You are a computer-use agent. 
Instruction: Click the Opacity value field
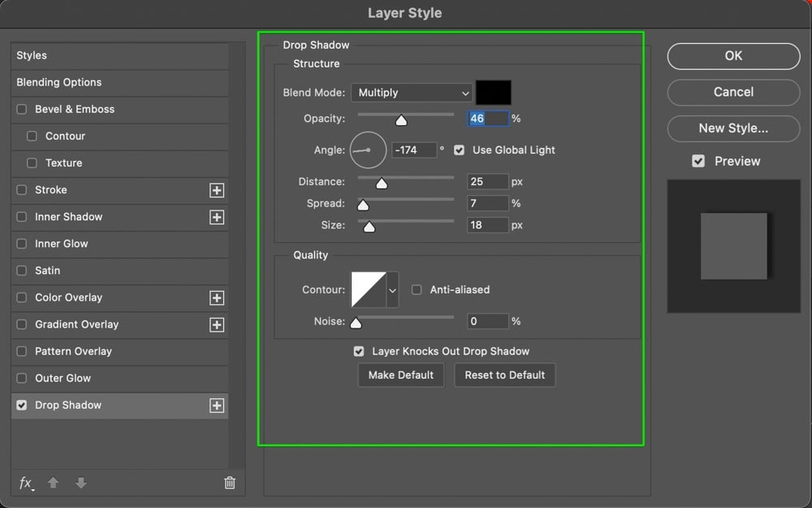488,119
